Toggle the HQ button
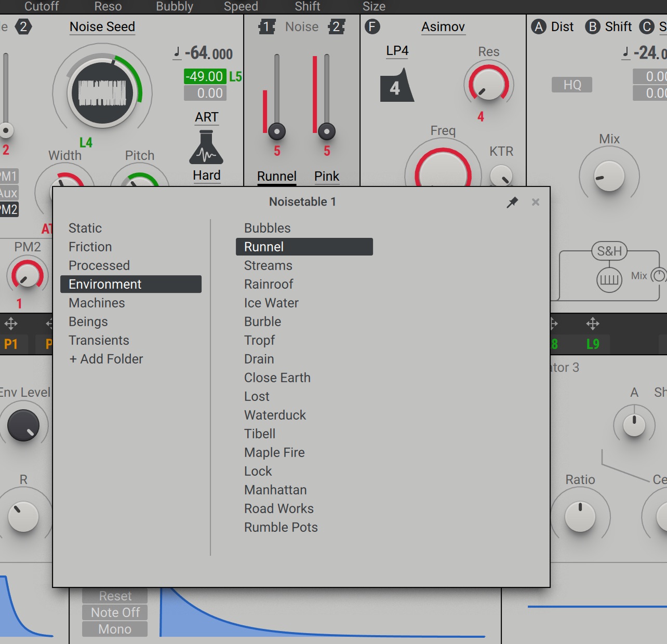Screen dimensions: 667x644 (571, 85)
